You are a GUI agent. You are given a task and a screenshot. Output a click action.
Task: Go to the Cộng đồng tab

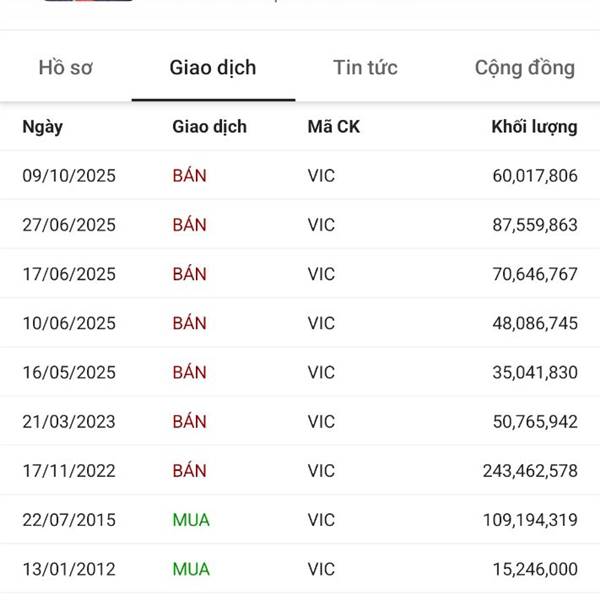pos(525,68)
